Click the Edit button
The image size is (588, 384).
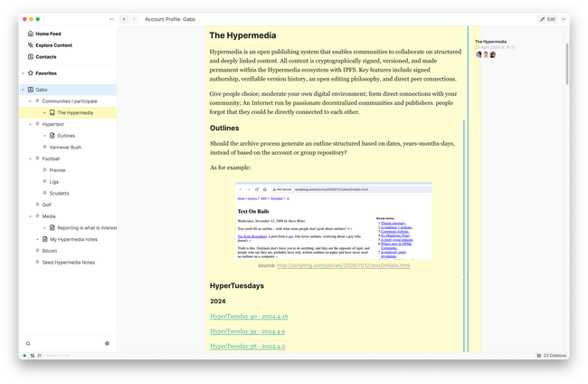click(x=546, y=19)
